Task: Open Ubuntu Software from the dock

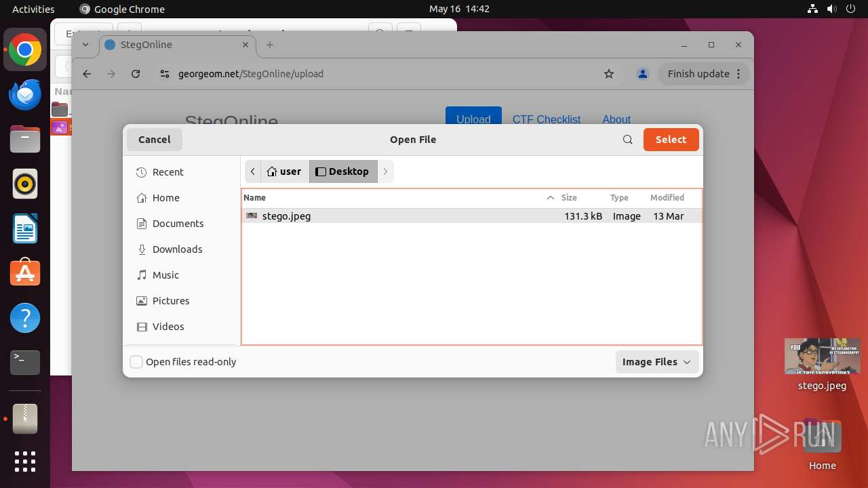Action: pos(25,274)
